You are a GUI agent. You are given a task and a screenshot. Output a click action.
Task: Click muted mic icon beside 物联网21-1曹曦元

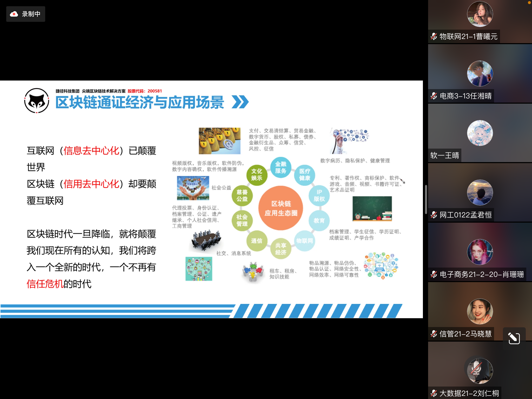click(x=434, y=36)
